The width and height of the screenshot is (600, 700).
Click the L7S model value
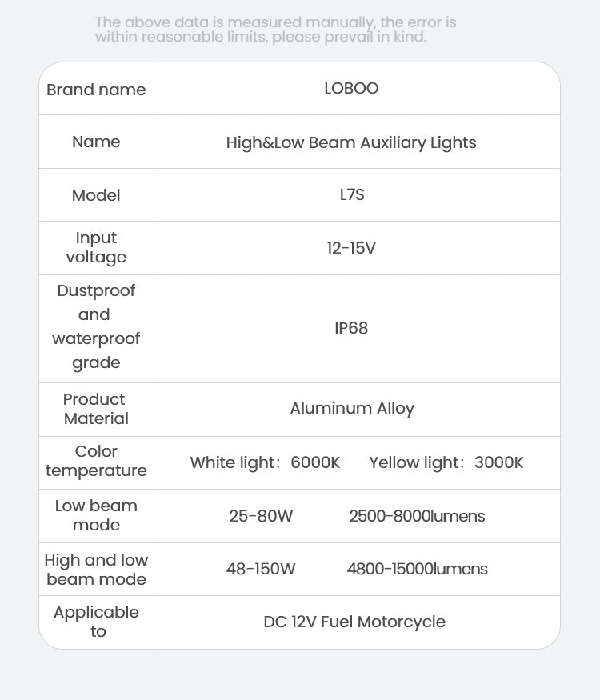pos(352,194)
